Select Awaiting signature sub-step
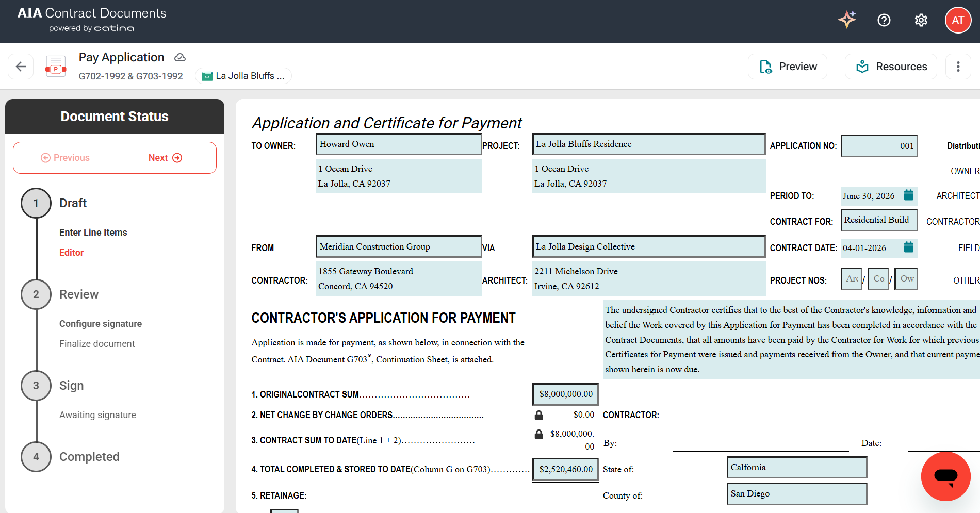The image size is (980, 513). click(x=97, y=415)
